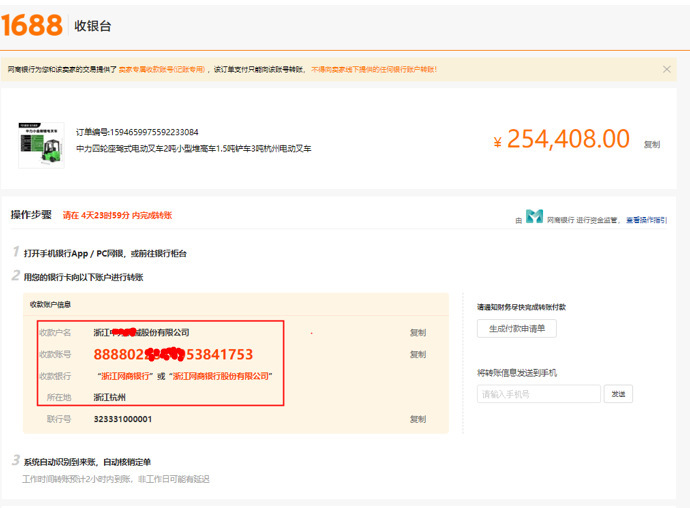This screenshot has height=508, width=690.
Task: Click the red account number 888802…53841753
Action: (x=172, y=354)
